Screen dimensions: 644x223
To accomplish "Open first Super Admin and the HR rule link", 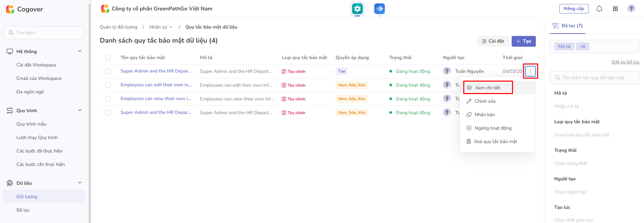I will coord(156,71).
